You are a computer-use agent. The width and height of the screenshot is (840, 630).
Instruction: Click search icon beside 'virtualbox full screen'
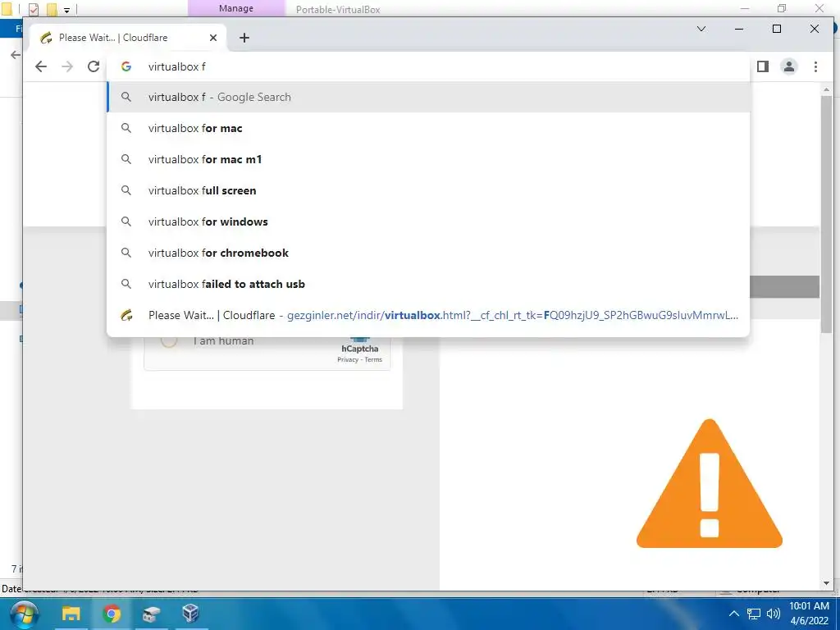pyautogui.click(x=126, y=190)
